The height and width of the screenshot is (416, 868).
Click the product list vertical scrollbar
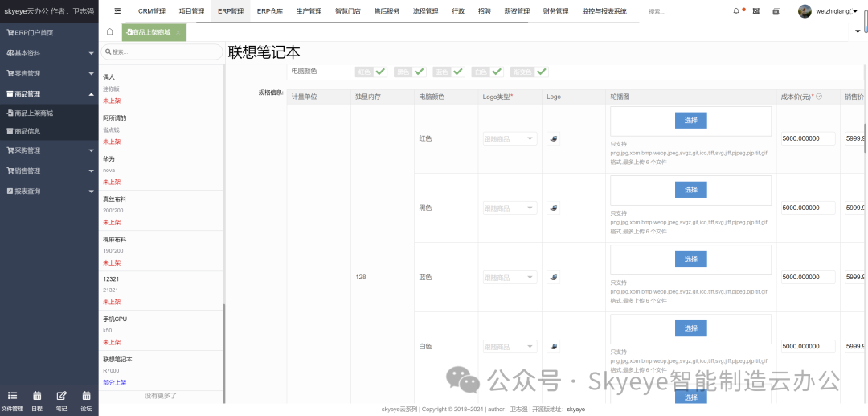tap(223, 353)
